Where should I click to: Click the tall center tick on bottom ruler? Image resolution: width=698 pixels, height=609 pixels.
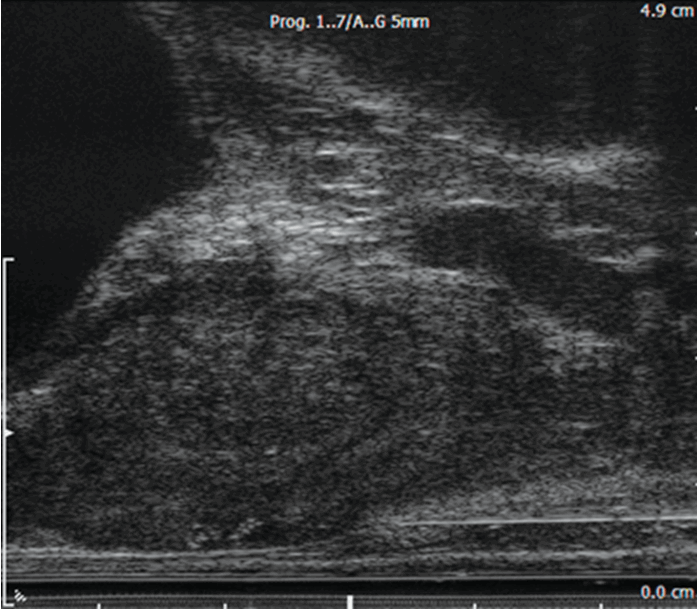pyautogui.click(x=349, y=602)
